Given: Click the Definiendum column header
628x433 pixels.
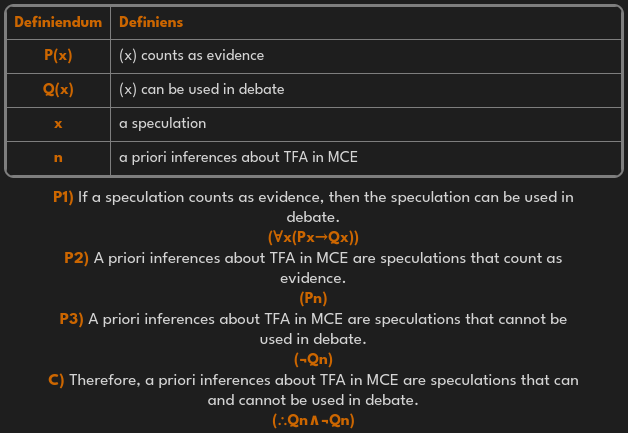Looking at the screenshot, I should pyautogui.click(x=58, y=21).
